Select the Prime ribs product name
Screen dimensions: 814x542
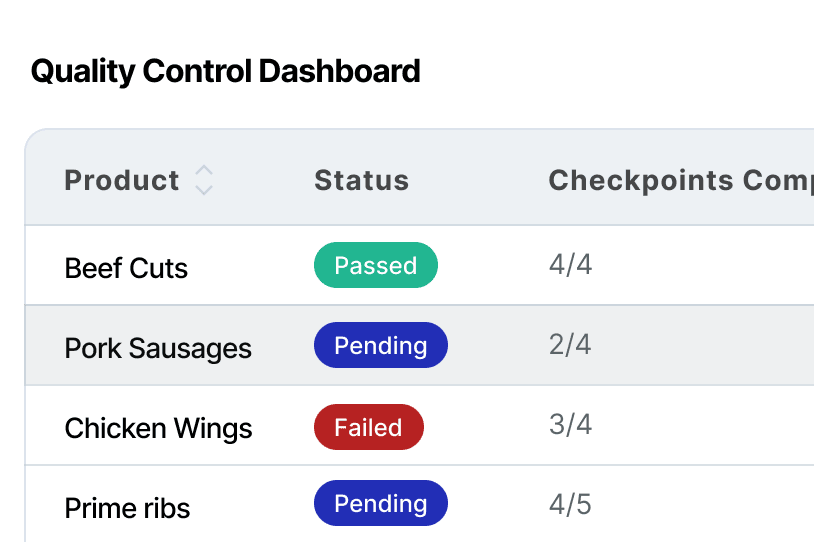127,508
